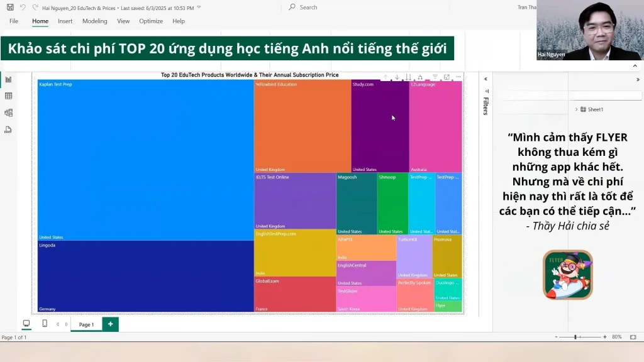
Task: Click Focus mode icon on treemap
Action: tap(447, 77)
